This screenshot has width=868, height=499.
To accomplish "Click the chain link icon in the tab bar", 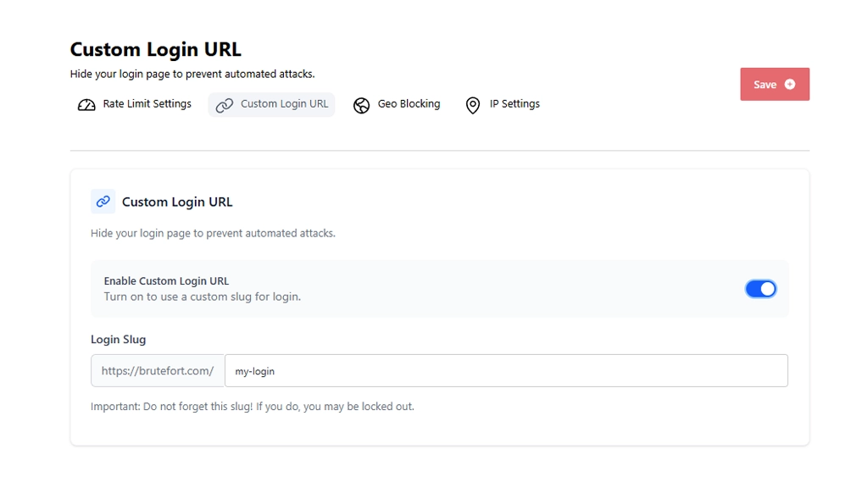I will [x=224, y=104].
